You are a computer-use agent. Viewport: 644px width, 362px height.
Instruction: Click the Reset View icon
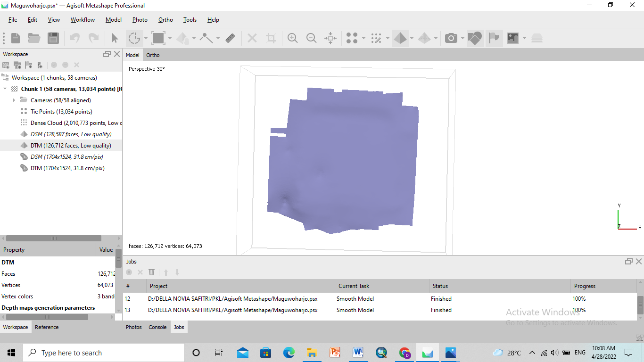(330, 38)
